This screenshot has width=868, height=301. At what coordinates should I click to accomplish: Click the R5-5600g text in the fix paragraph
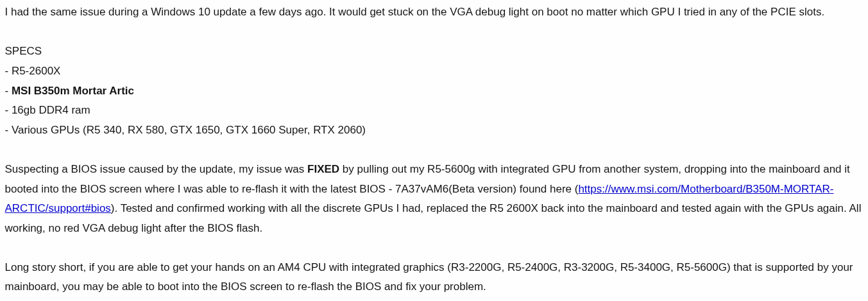451,169
